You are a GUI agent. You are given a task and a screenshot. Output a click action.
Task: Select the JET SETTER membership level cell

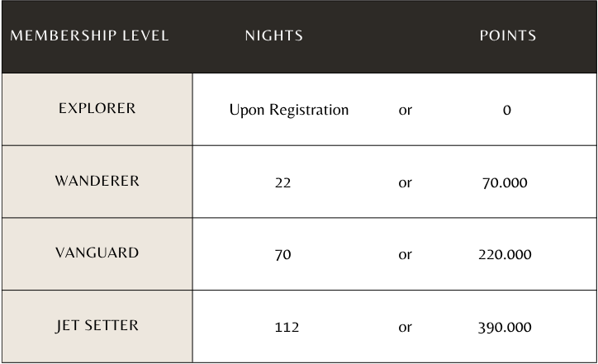pos(97,326)
